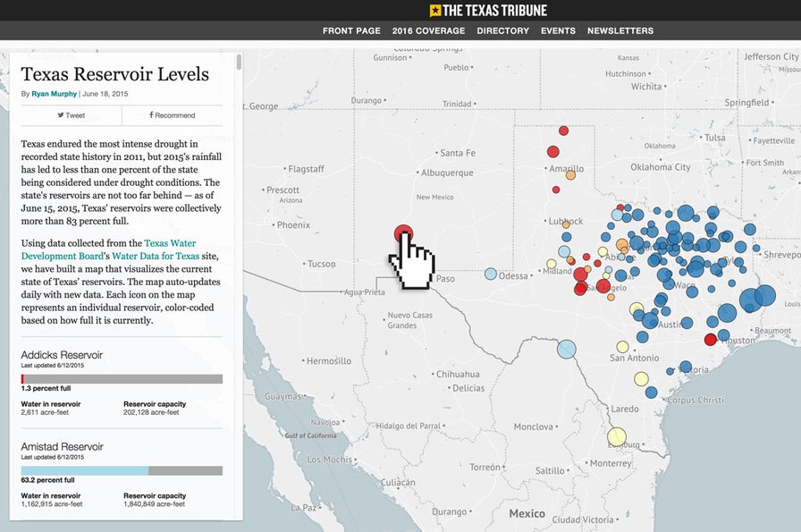Click the Monterrey city label on map
The width and height of the screenshot is (801, 532).
[611, 463]
